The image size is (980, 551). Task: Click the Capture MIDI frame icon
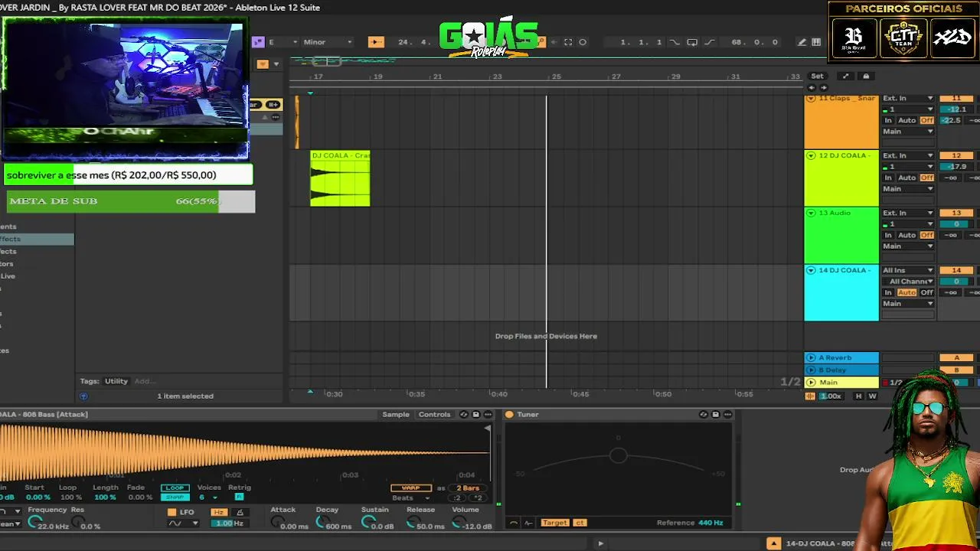coord(568,42)
